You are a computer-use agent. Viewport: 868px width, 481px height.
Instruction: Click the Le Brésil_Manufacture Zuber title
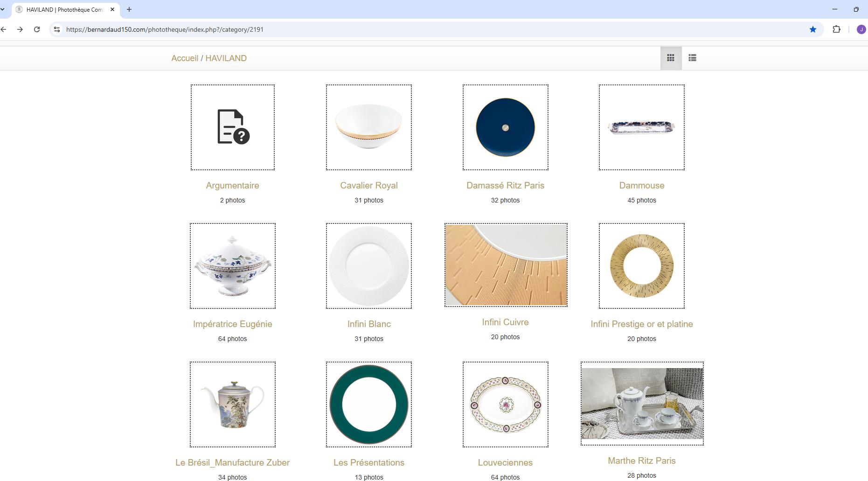(x=233, y=462)
